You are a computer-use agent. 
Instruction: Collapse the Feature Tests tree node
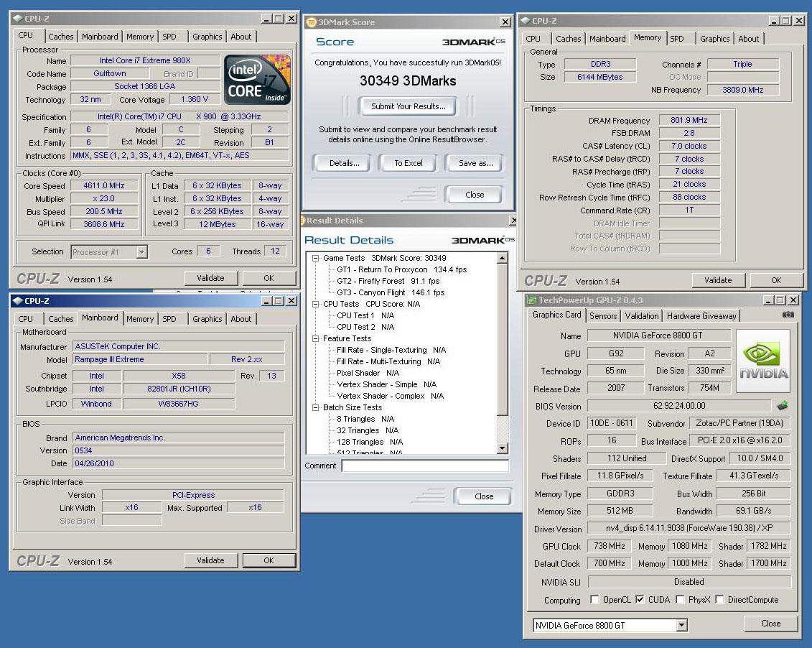[315, 338]
